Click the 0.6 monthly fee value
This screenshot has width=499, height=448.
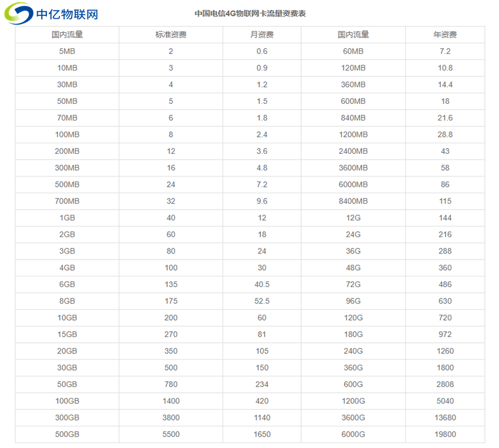point(262,51)
